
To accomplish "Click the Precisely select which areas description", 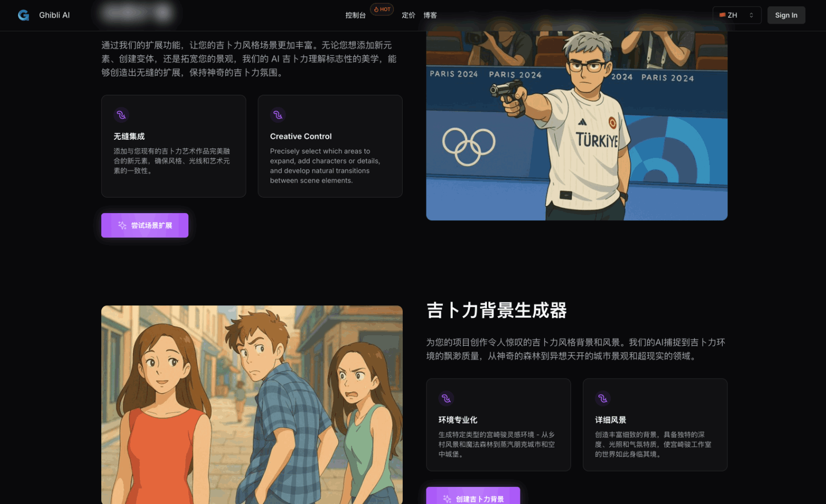I will point(325,166).
